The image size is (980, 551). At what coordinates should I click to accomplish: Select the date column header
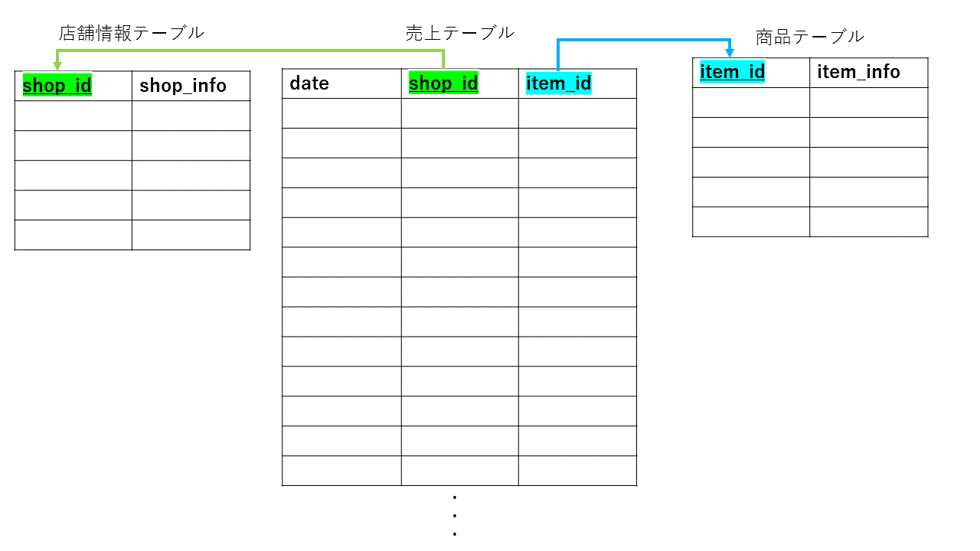coord(309,83)
